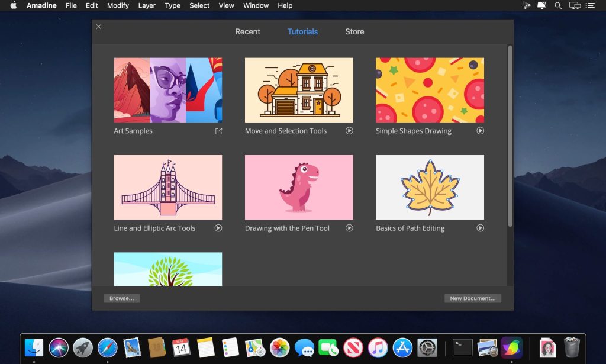The image size is (606, 364).
Task: Select the Tutorials tab
Action: (302, 31)
